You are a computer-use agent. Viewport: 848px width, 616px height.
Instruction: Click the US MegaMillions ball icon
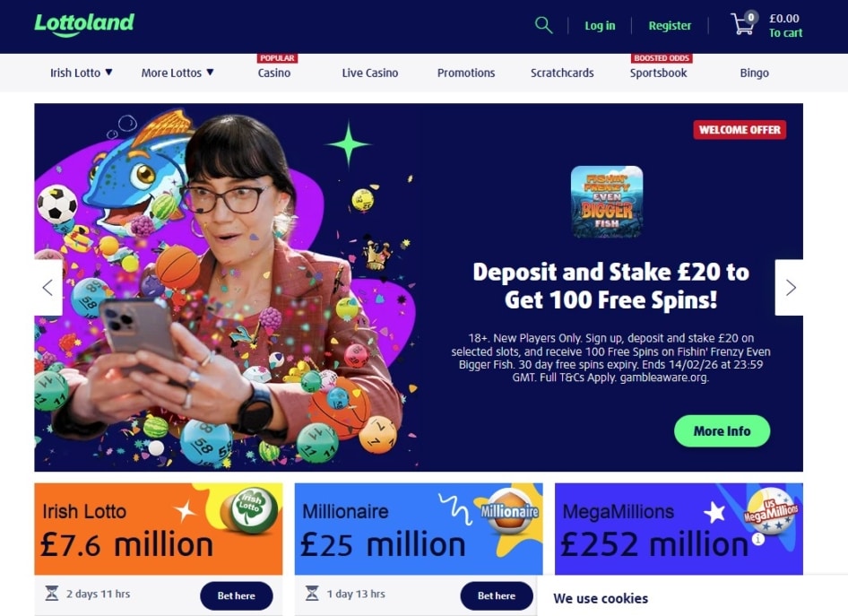[772, 510]
